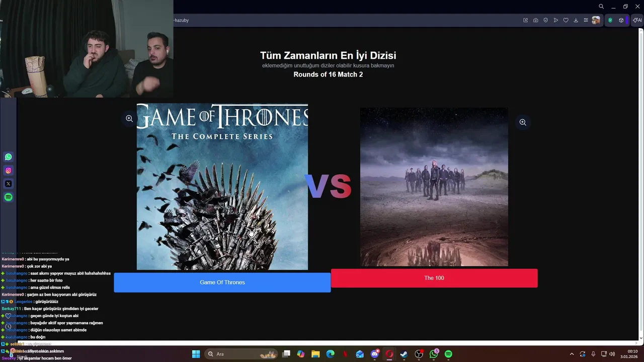
Task: Click the title 'Tüm Zamanların En İyi Dizisi'
Action: (328, 55)
